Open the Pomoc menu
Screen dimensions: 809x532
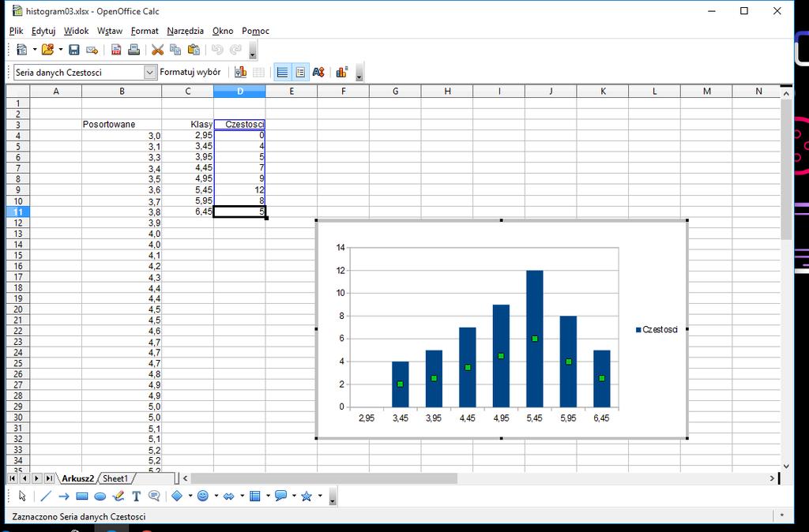255,31
